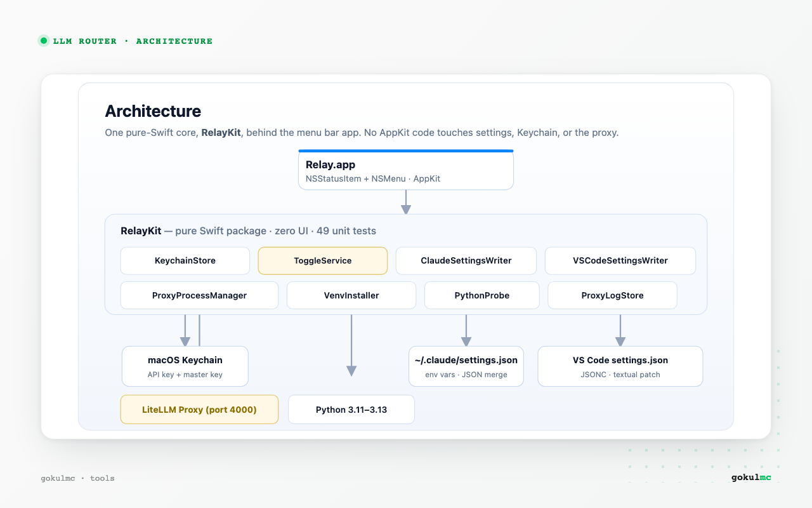This screenshot has height=508, width=812.
Task: Click the "LiteLLM Proxy (port 4000)" box
Action: (x=199, y=410)
